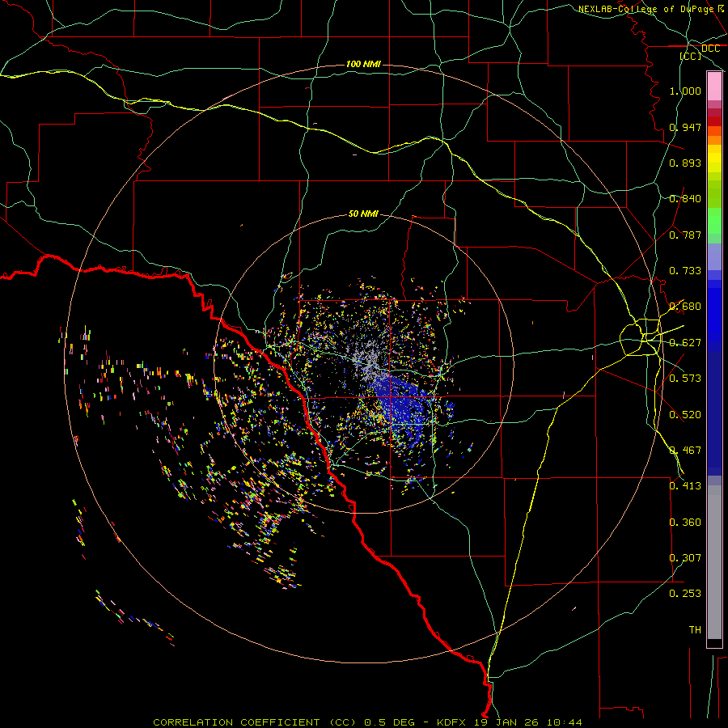
Task: Click the 0.467 scale value
Action: pyautogui.click(x=685, y=451)
